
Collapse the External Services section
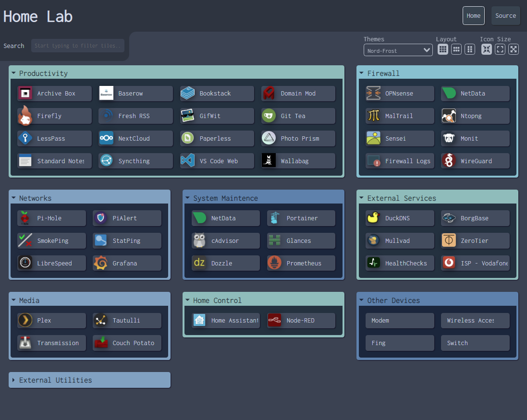tap(437, 198)
